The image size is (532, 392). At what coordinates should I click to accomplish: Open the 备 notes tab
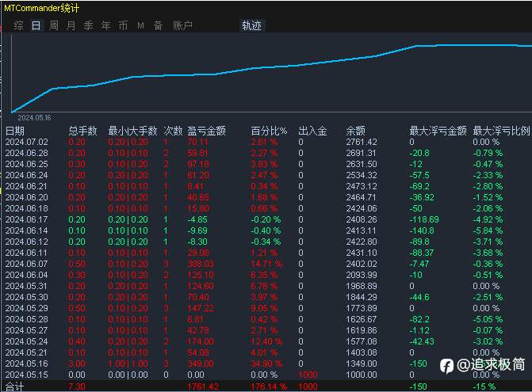(158, 25)
